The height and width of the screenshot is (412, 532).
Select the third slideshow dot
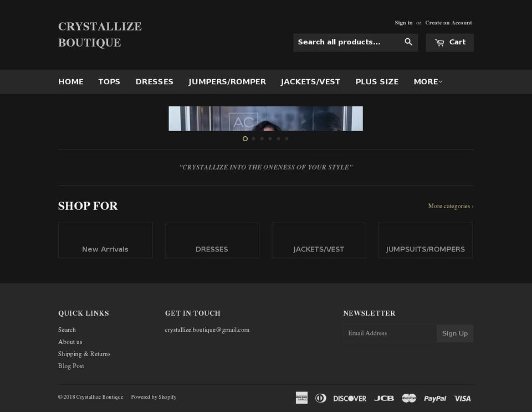pos(262,138)
